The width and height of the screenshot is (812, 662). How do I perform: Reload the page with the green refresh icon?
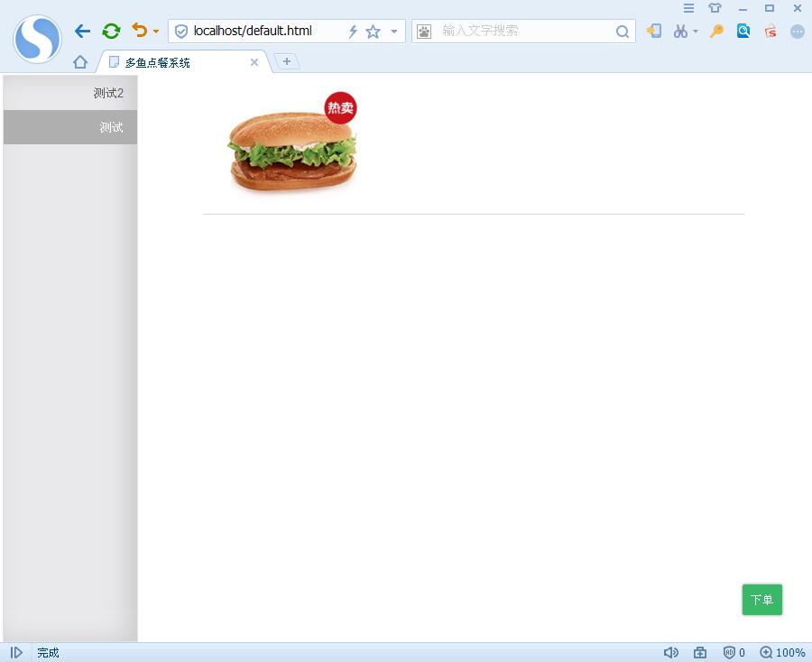tap(111, 31)
